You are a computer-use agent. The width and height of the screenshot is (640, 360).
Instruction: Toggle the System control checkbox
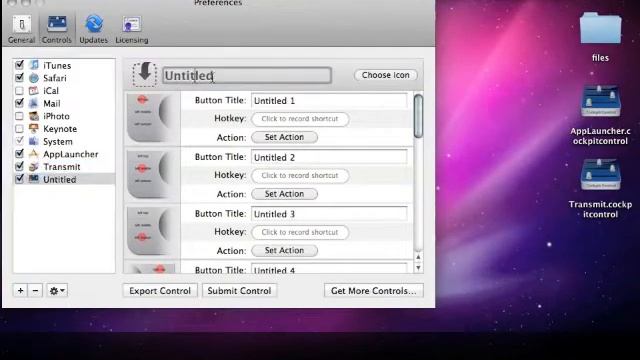tap(19, 141)
